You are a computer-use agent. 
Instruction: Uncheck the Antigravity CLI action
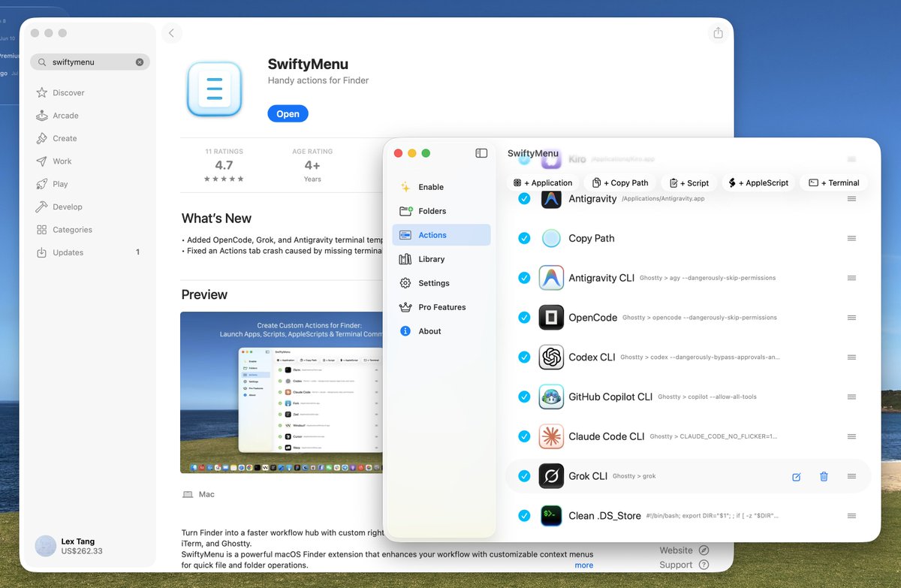coord(524,278)
